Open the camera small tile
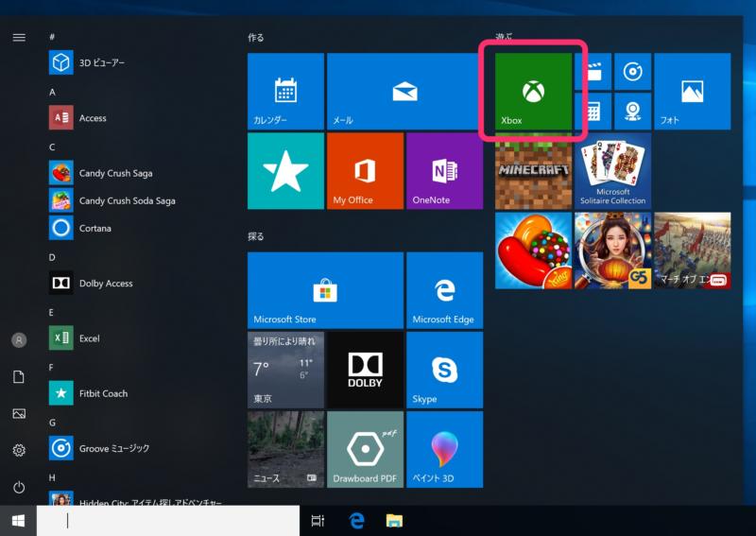The image size is (756, 536). coord(632,112)
